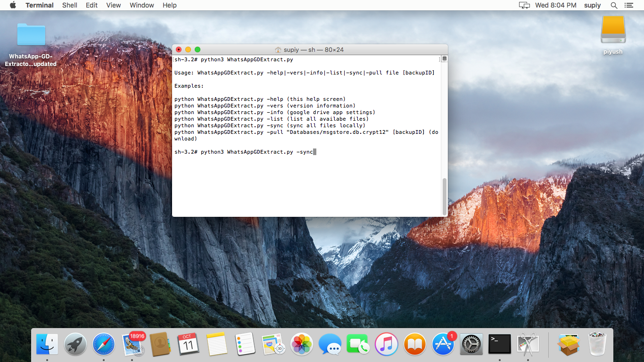Open the yellow Notes app in Dock
This screenshot has height=362, width=644.
click(x=217, y=345)
